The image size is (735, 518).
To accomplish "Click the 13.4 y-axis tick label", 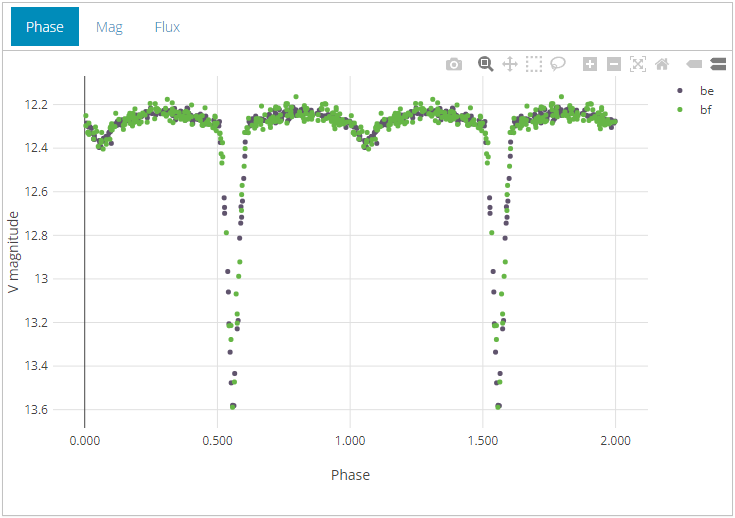I will 37,366.
